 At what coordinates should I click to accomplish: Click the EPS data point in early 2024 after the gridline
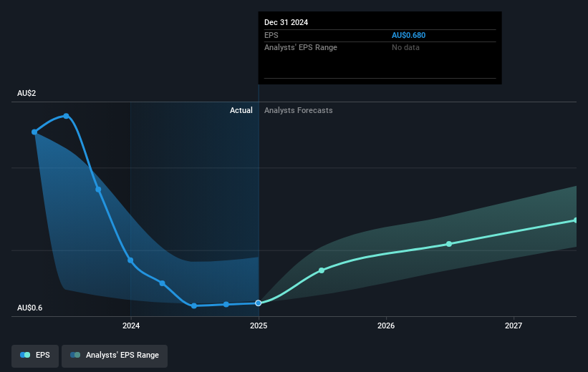(162, 283)
